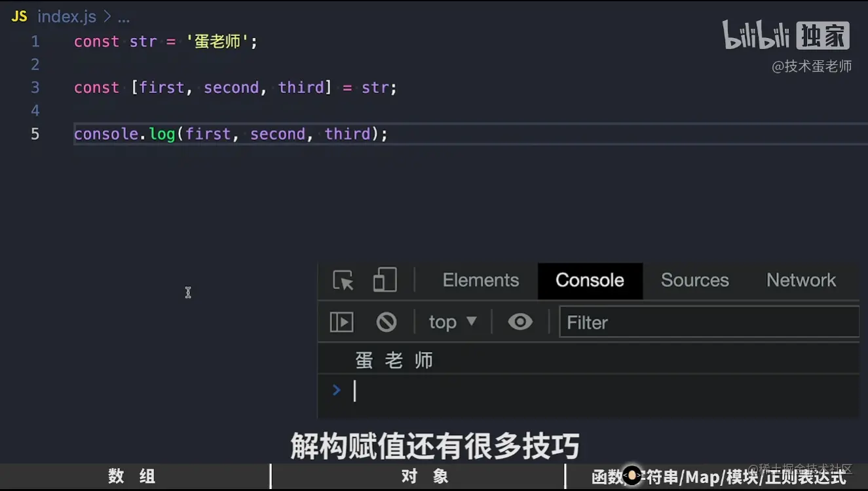Show the console sidebar panel icon
868x491 pixels.
[341, 322]
